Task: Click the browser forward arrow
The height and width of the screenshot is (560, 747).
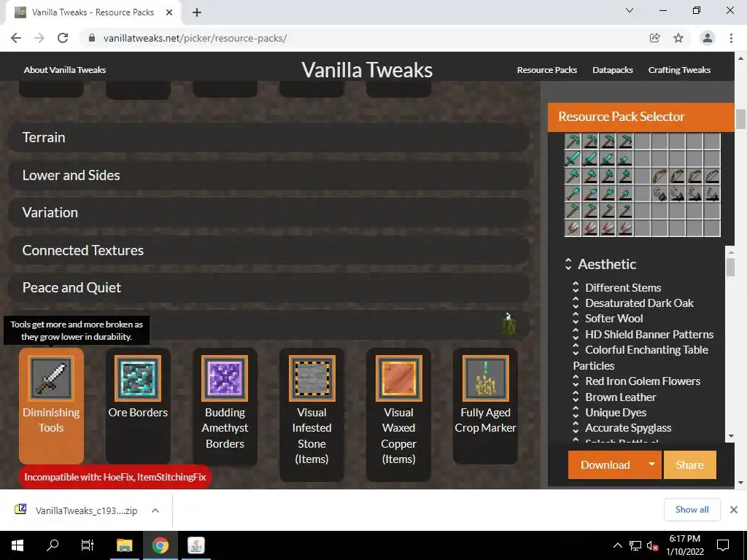Action: 39,38
